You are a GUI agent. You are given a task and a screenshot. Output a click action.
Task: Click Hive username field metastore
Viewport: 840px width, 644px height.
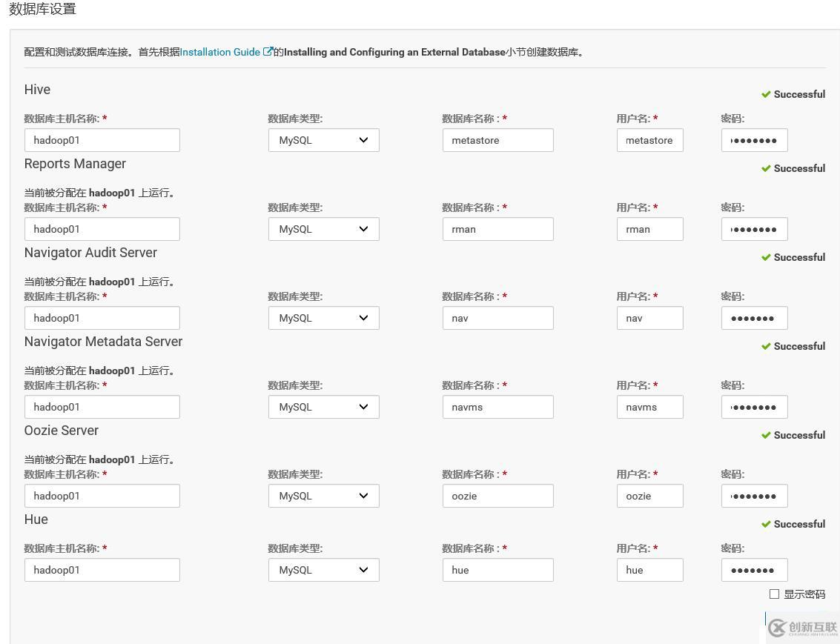pyautogui.click(x=649, y=140)
